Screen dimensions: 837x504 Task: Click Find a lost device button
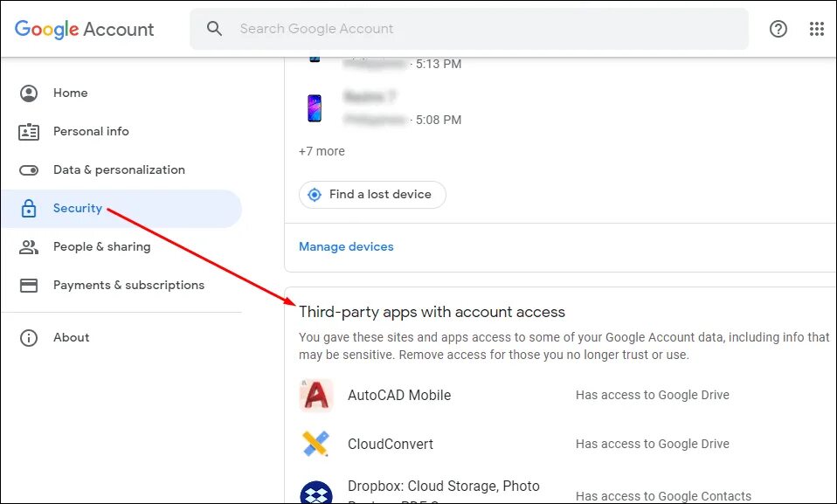(x=372, y=195)
